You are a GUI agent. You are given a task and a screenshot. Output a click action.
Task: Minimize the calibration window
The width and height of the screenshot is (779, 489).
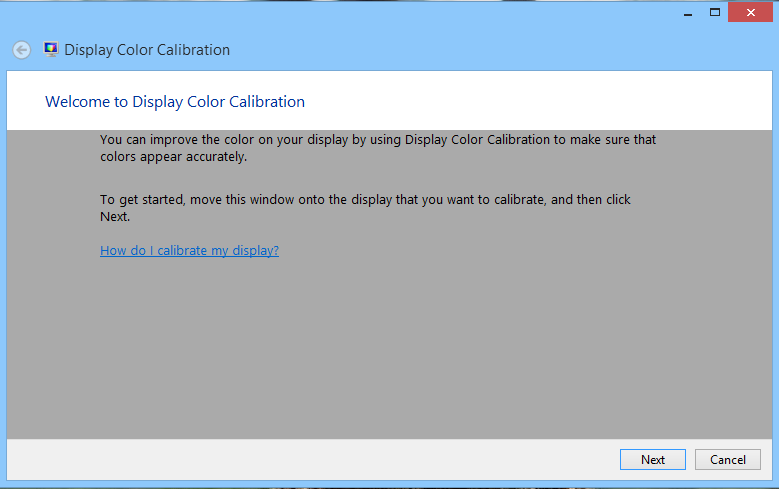click(x=688, y=12)
